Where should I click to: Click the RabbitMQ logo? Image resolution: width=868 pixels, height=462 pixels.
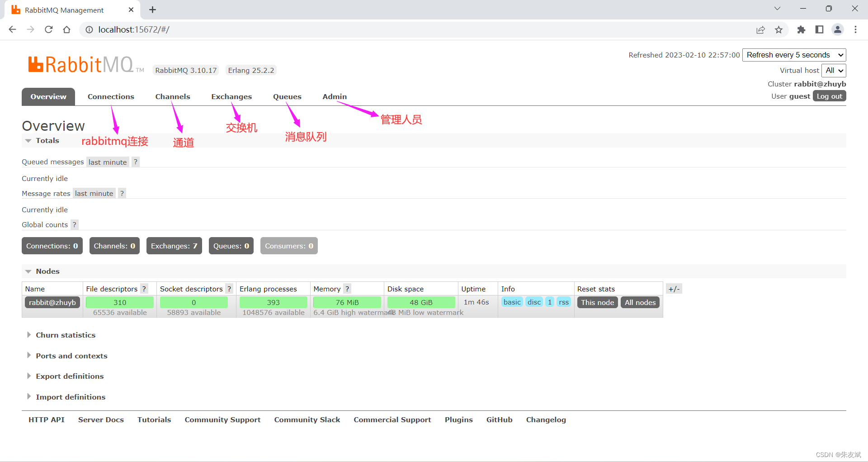[x=86, y=65]
